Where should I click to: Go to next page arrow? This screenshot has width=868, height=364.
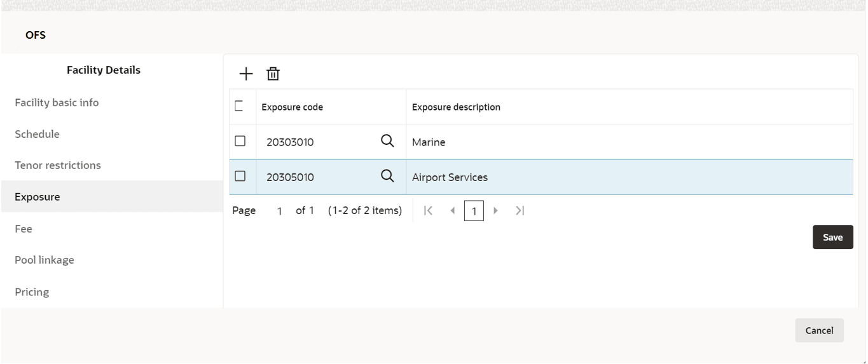[496, 211]
